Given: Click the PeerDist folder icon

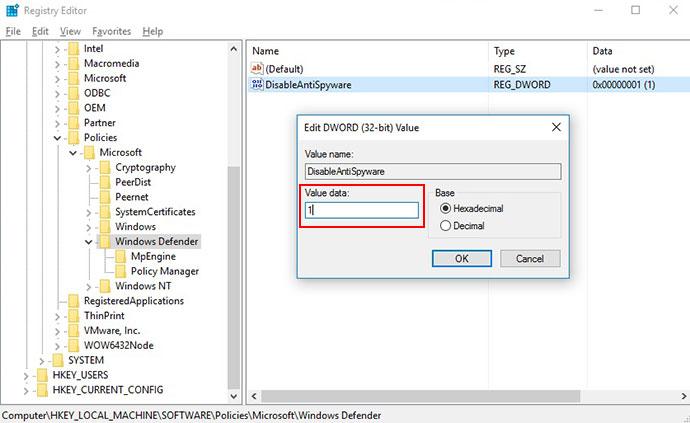Looking at the screenshot, I should pyautogui.click(x=105, y=182).
